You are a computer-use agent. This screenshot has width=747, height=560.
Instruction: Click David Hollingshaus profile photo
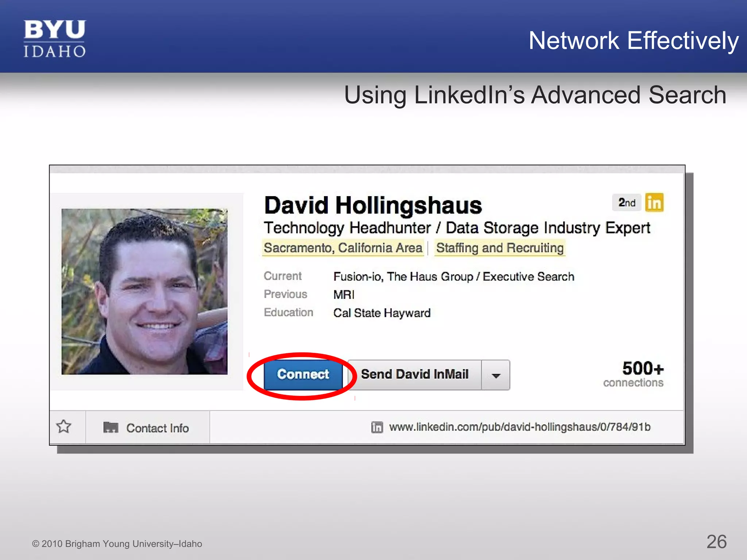coord(144,291)
